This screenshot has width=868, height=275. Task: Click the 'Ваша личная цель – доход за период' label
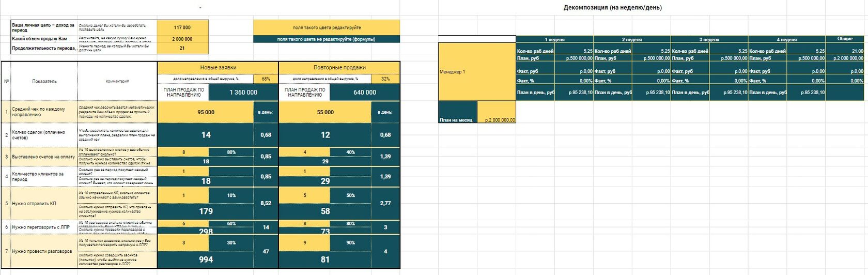44,27
